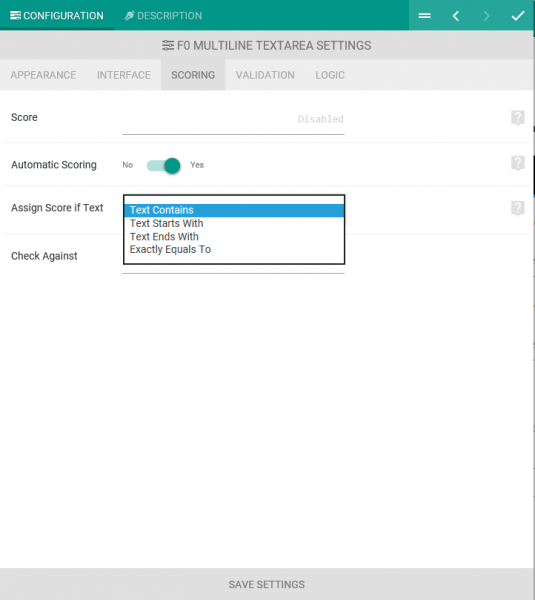535x600 pixels.
Task: Toggle the Automatic Scoring switch
Action: coord(164,166)
